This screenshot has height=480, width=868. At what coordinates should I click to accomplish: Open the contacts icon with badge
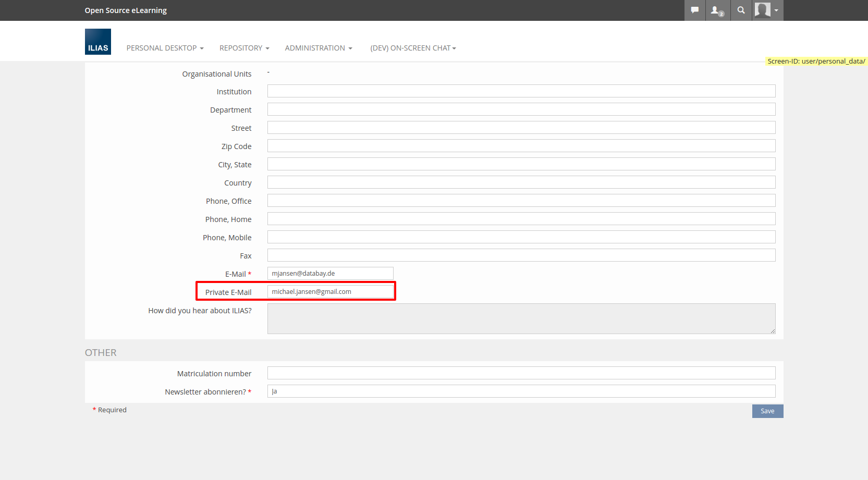717,10
